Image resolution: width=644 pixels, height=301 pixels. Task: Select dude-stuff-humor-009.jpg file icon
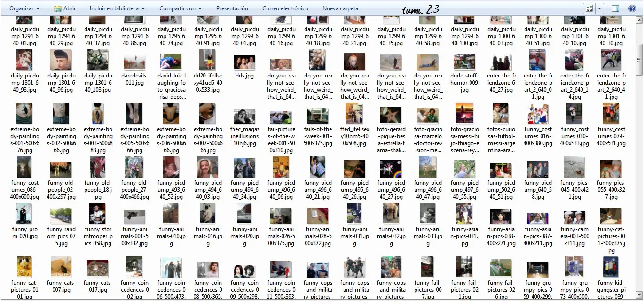pos(464,62)
